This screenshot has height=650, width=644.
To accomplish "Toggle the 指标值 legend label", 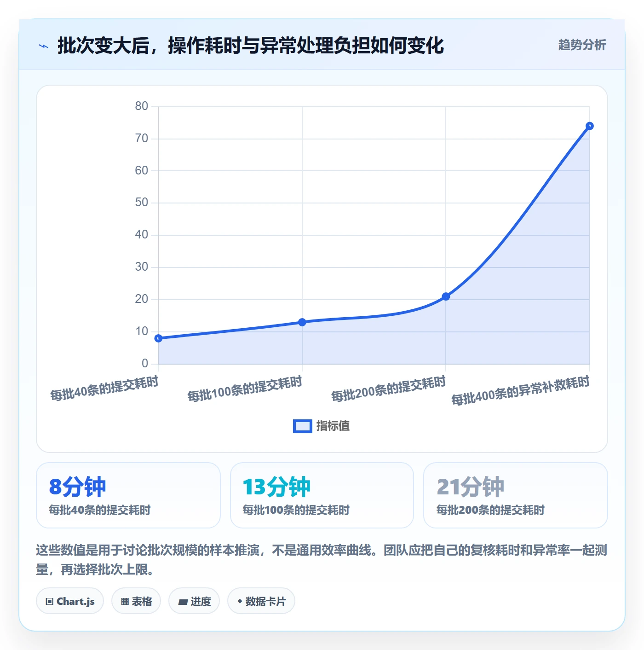I will (333, 426).
